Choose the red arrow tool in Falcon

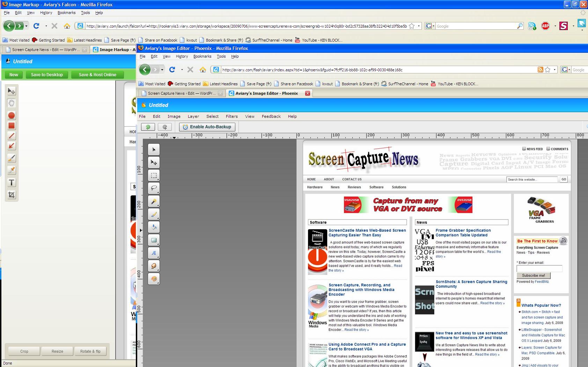click(12, 146)
